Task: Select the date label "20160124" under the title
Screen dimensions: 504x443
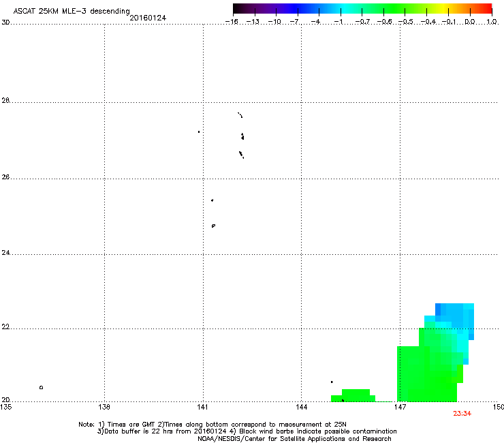Action: [x=148, y=18]
